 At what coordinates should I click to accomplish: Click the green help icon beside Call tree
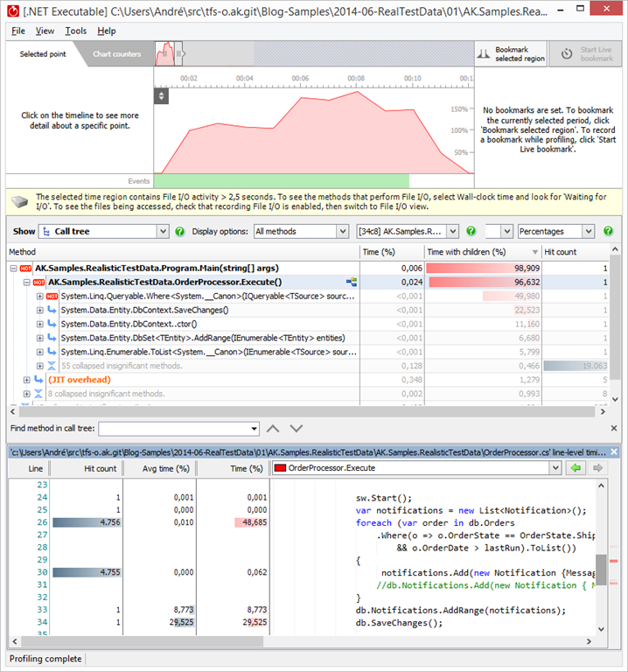[179, 231]
